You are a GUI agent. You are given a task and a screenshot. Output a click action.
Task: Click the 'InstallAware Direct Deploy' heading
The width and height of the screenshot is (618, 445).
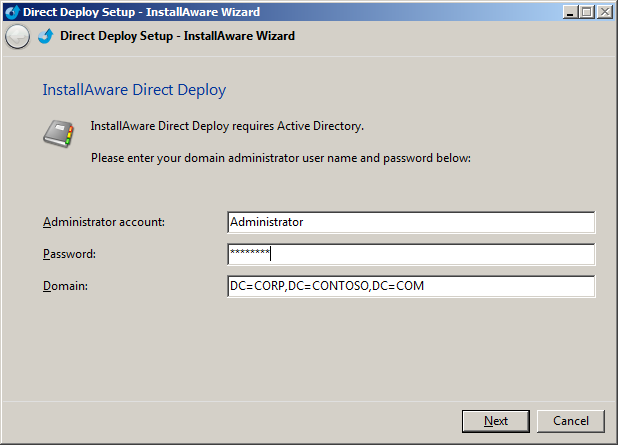134,90
